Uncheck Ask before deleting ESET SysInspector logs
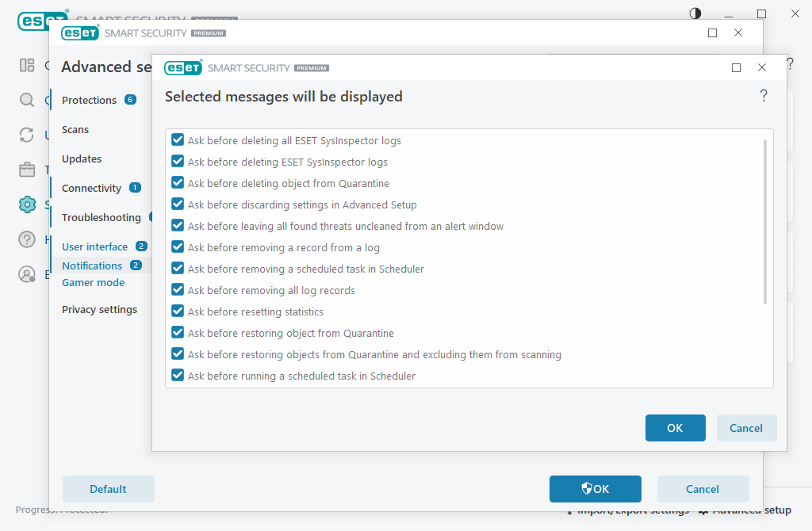This screenshot has height=531, width=812. (178, 161)
